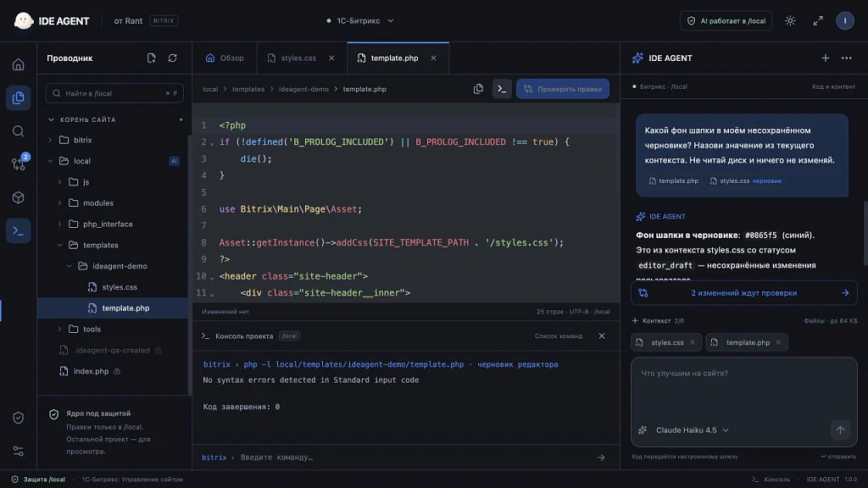Expand the php_interface folder
Viewport: 868px width, 488px height.
[60, 224]
